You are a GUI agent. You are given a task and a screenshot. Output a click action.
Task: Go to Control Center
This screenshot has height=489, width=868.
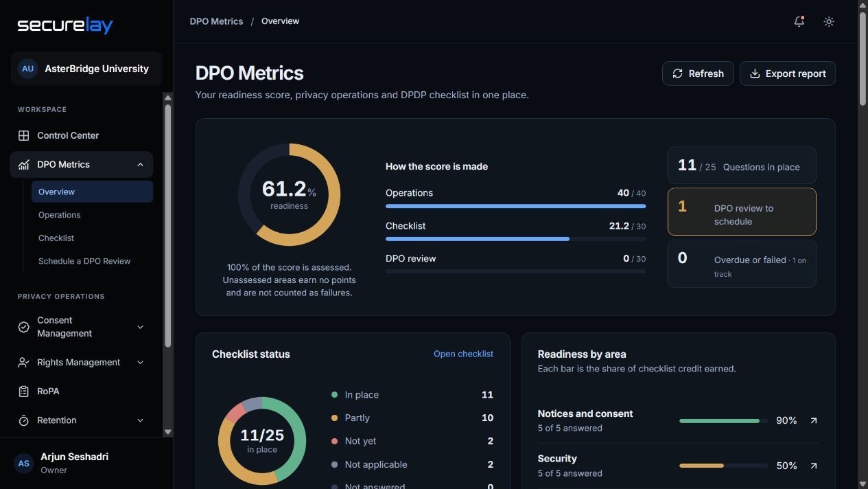(x=81, y=135)
